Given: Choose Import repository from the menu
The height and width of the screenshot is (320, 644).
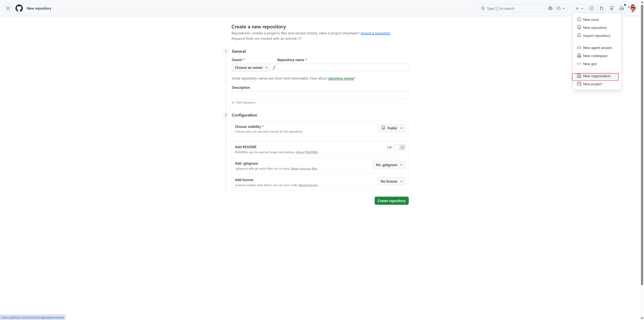Looking at the screenshot, I should (x=597, y=36).
